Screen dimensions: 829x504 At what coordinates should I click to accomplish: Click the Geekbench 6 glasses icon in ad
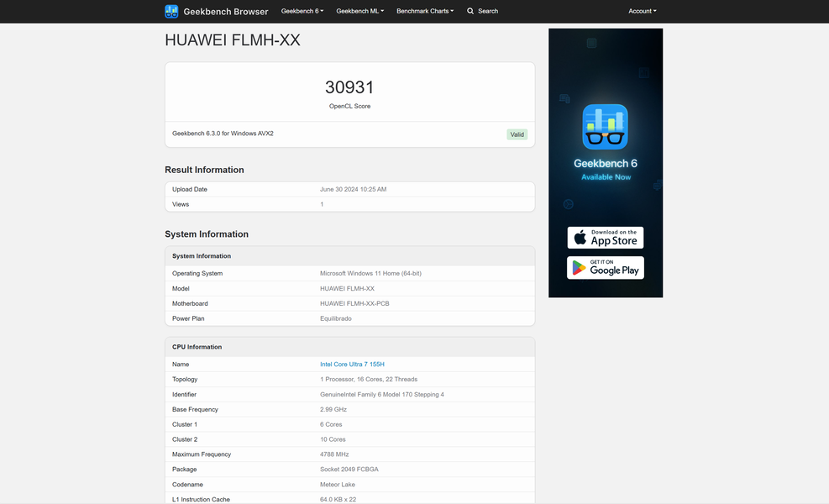point(606,127)
